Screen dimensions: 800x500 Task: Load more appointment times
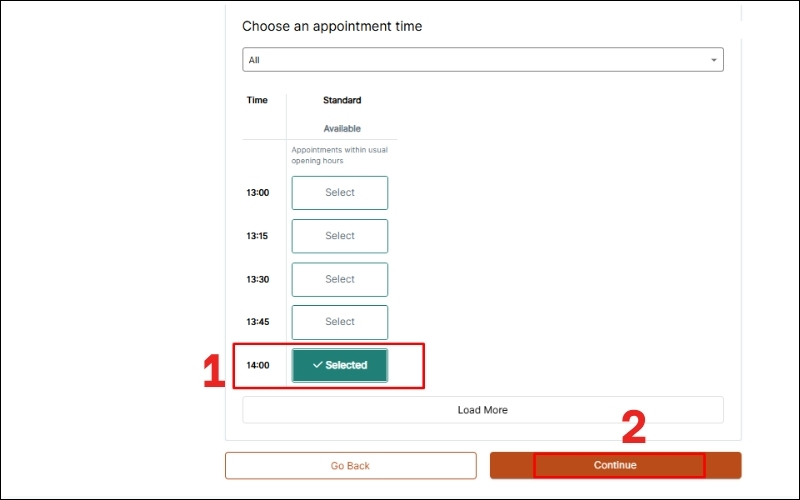tap(482, 410)
